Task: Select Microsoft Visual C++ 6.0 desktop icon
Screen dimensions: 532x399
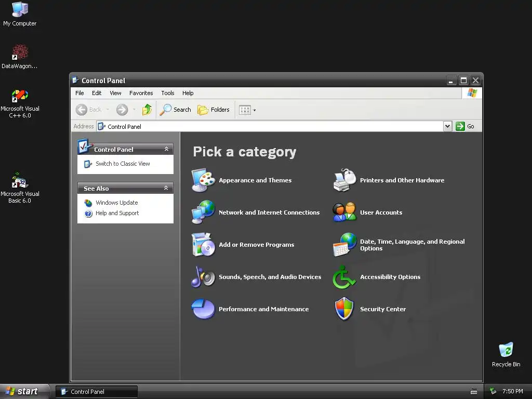Action: [x=20, y=103]
